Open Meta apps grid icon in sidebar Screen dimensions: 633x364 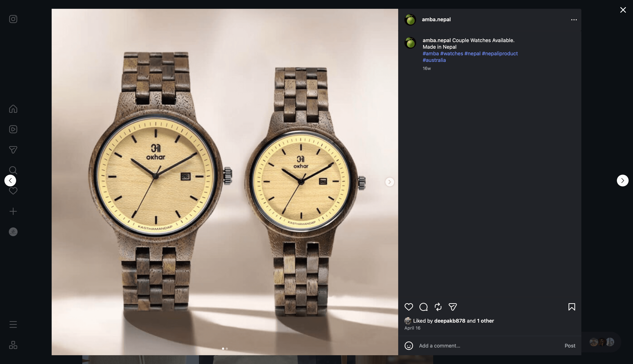pos(13,345)
